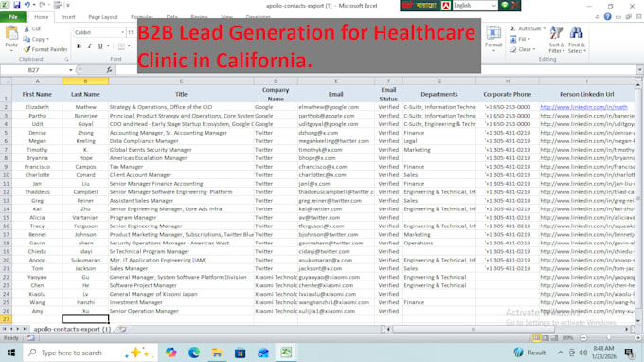Open the Borders button
The height and width of the screenshot is (362, 644).
pos(121,46)
